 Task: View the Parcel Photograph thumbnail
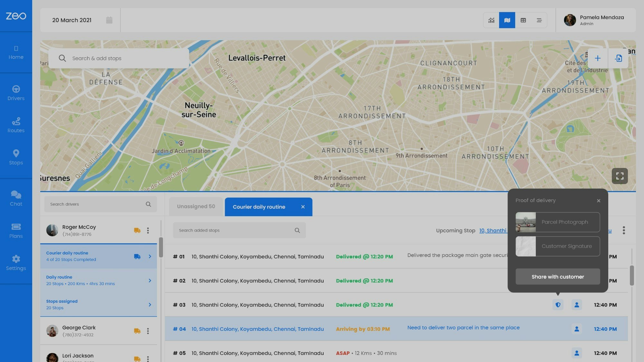click(526, 222)
